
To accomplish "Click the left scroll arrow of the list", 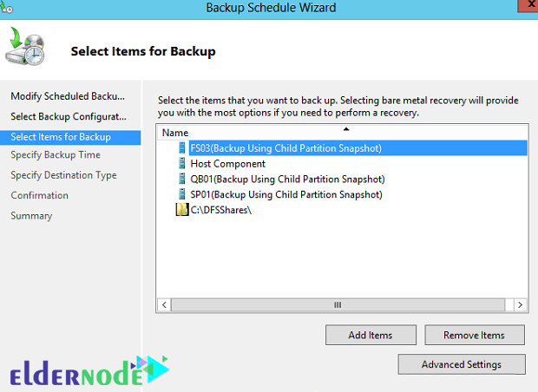I will (x=164, y=305).
